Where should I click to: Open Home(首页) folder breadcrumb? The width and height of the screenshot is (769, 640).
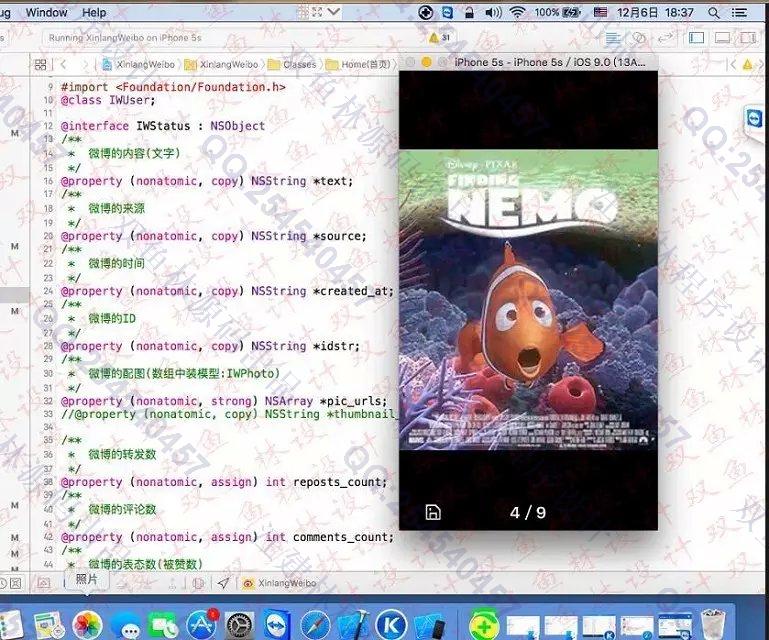tap(359, 64)
